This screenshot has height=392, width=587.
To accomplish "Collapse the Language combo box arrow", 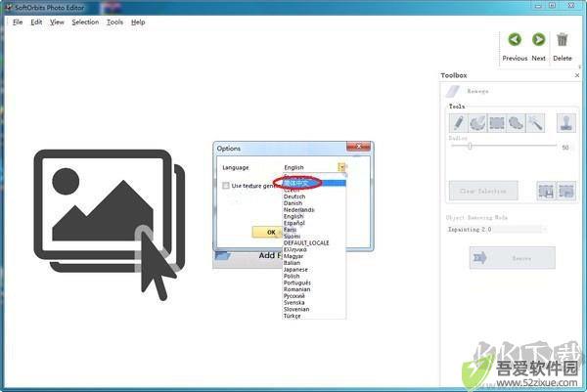I will tap(341, 167).
